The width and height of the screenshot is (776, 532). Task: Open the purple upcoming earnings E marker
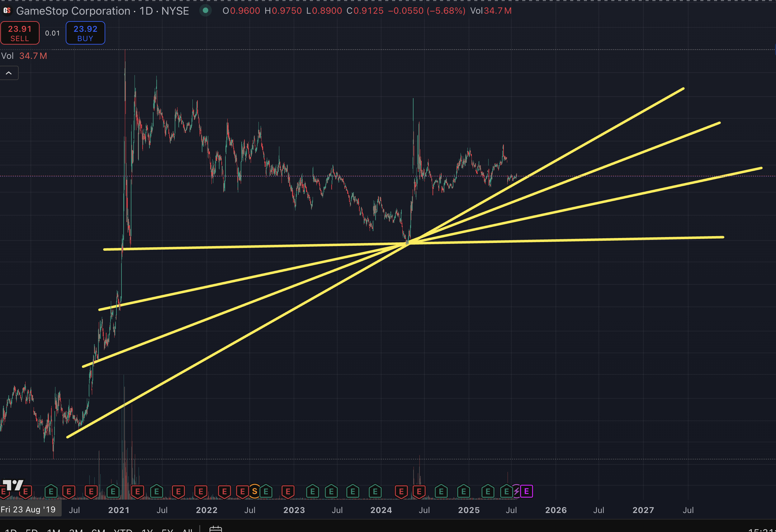pos(527,491)
